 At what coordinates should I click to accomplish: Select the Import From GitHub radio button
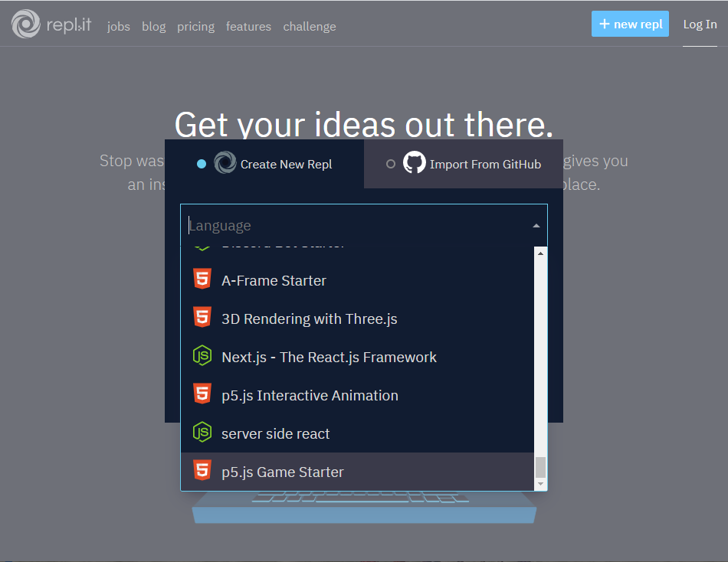tap(391, 164)
